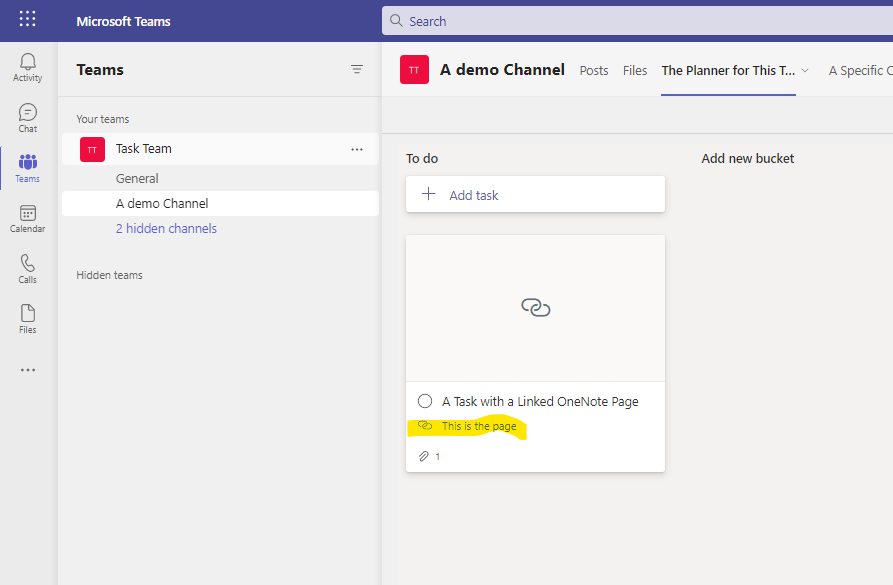This screenshot has height=585, width=893.
Task: Click the large link preview icon
Action: coord(535,308)
